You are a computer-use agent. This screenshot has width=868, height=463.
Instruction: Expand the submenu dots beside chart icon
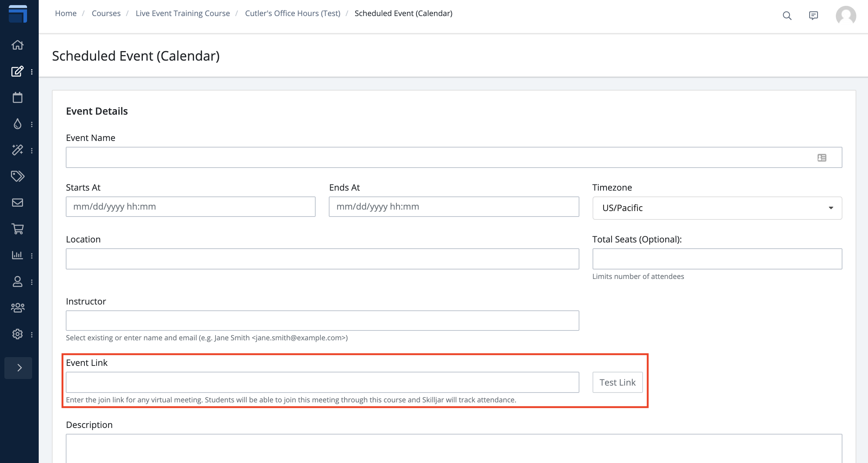pyautogui.click(x=32, y=256)
